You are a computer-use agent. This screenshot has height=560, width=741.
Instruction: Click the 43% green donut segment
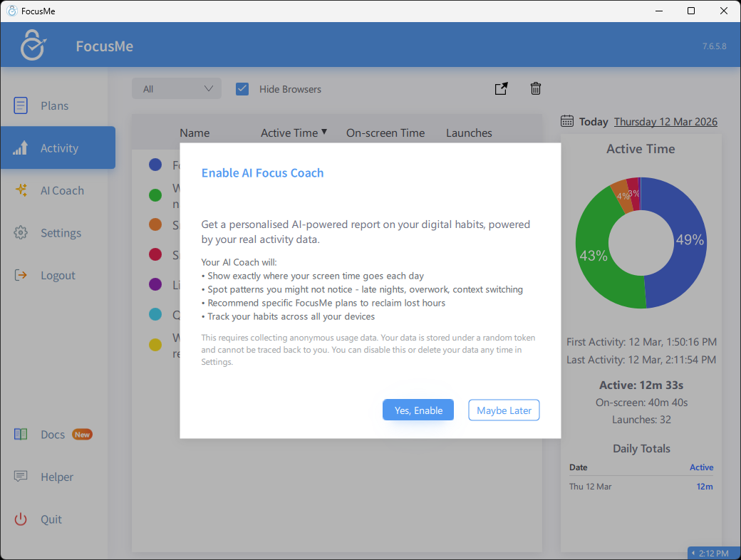(x=593, y=256)
